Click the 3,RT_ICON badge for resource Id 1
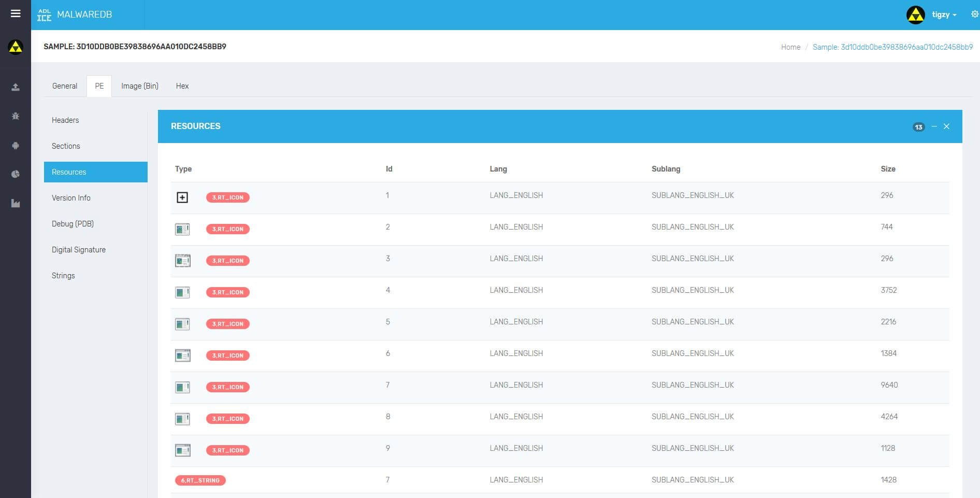Screen dimensions: 980x498 tap(228, 197)
